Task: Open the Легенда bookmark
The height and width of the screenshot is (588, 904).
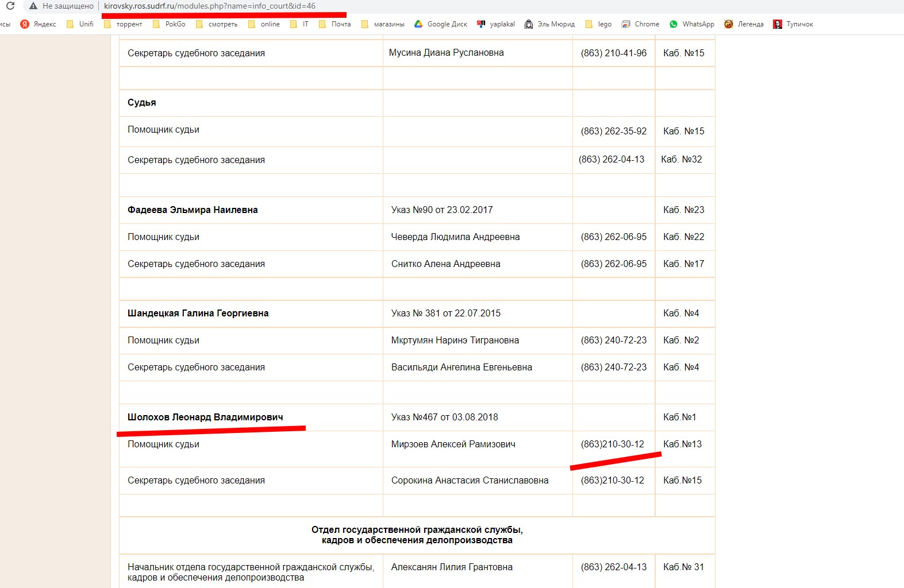Action: 744,24
